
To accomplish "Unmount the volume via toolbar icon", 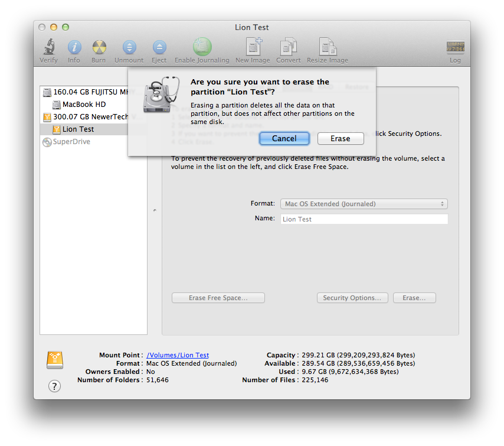I will 129,47.
